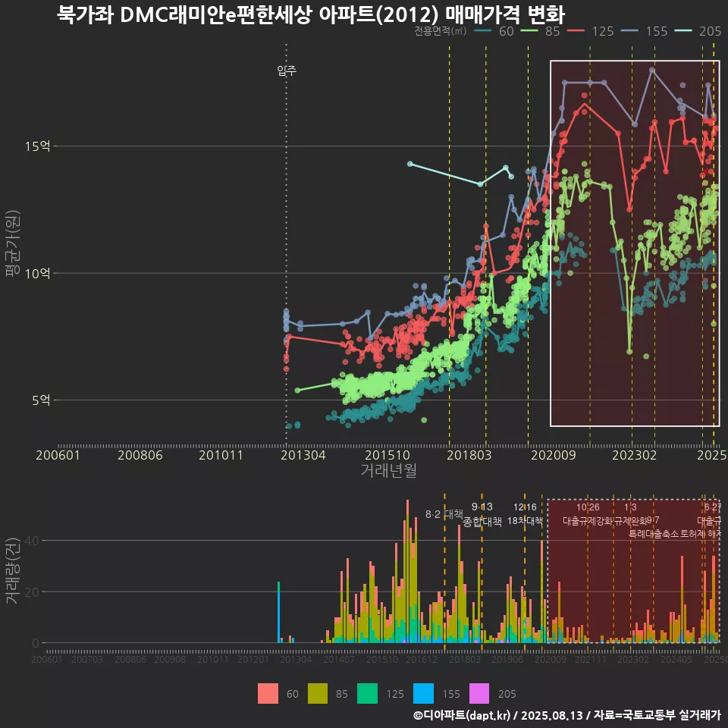Click '200601' on the price chart x-axis

pos(58,455)
